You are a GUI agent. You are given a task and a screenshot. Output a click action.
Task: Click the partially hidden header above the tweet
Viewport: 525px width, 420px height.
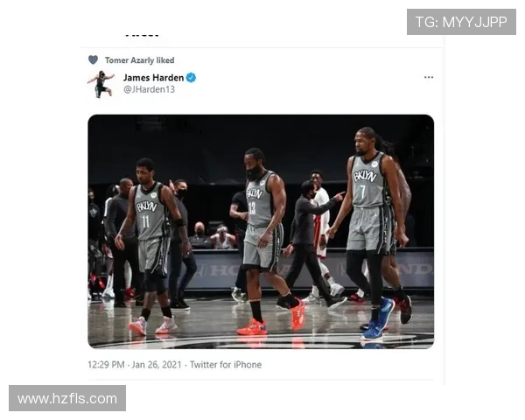(x=141, y=35)
